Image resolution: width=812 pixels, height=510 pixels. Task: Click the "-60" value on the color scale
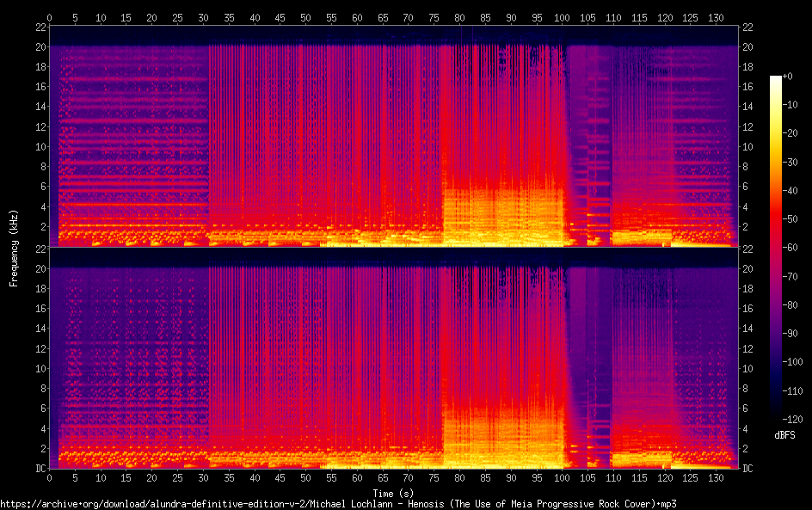[790, 248]
